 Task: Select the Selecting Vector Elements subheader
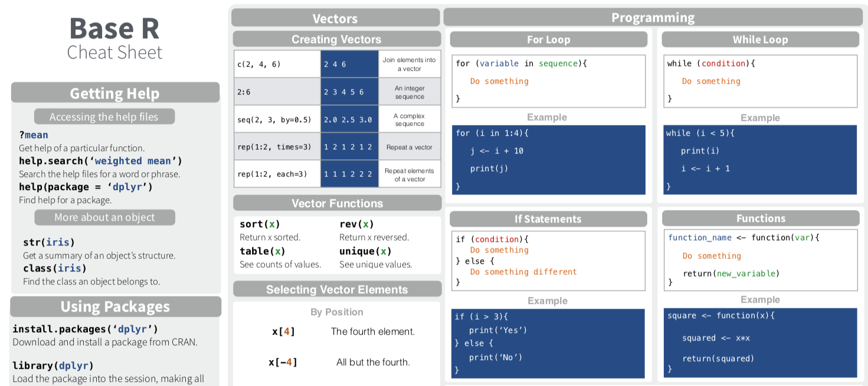point(337,290)
